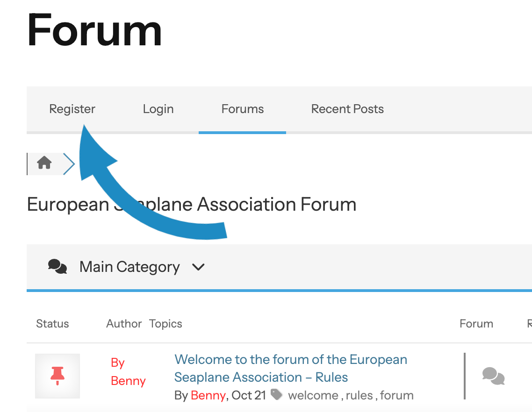The image size is (532, 413).
Task: Click the blue breadcrumb chevron arrow
Action: click(x=69, y=164)
